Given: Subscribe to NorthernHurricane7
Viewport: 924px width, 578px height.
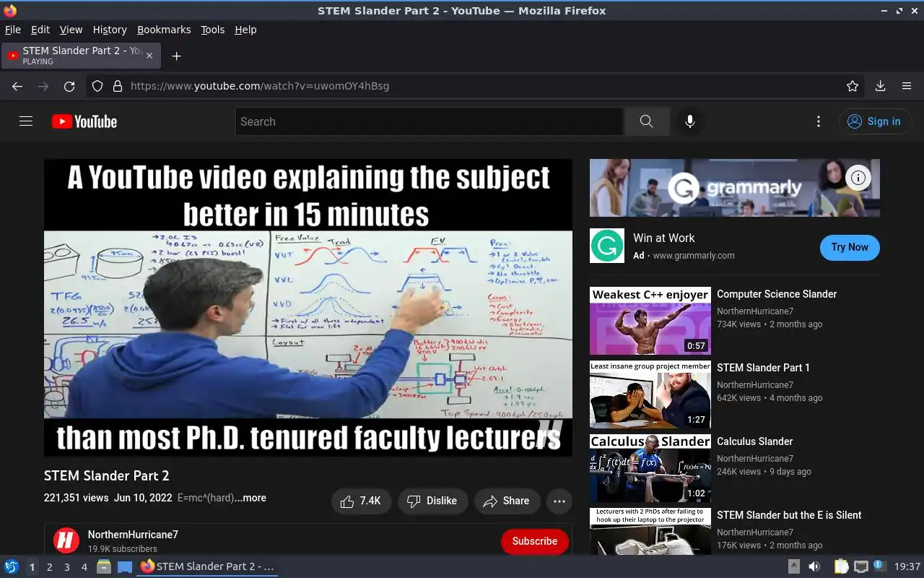Looking at the screenshot, I should (535, 541).
